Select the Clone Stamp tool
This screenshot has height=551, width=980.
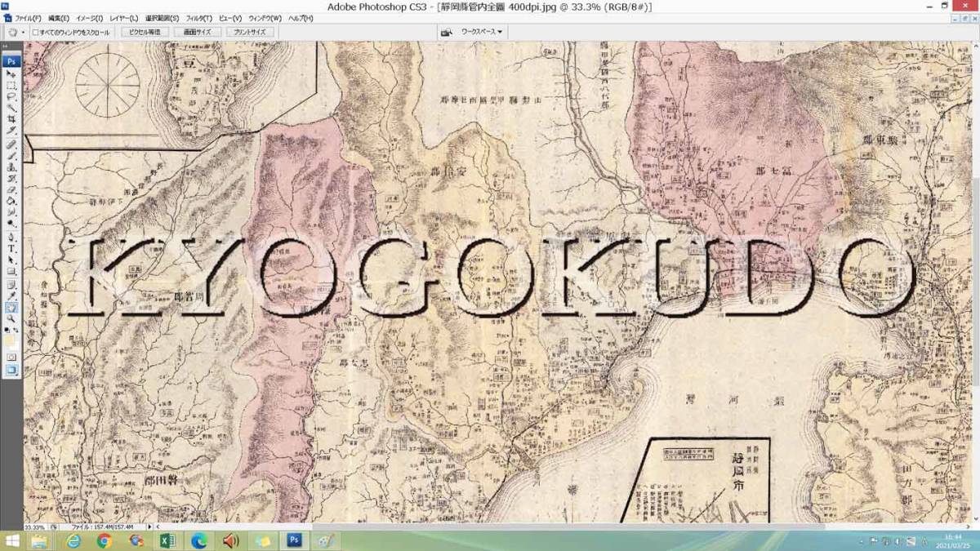[11, 167]
